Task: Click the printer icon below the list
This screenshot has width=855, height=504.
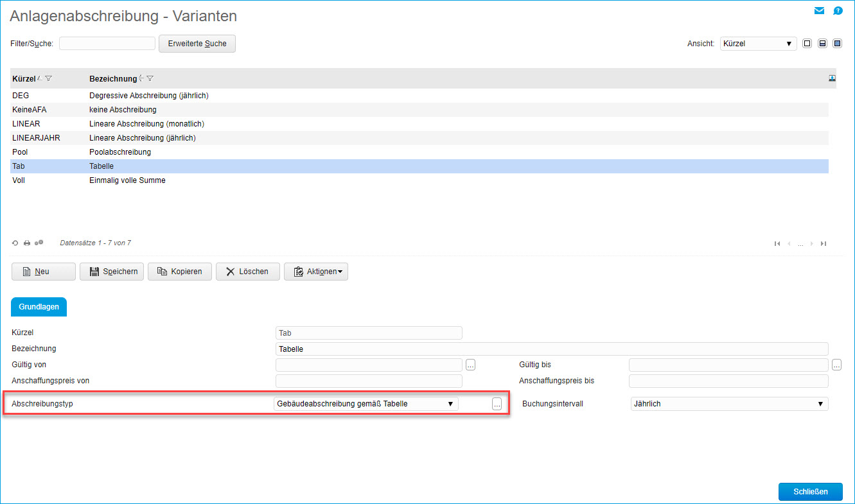Action: [x=27, y=243]
